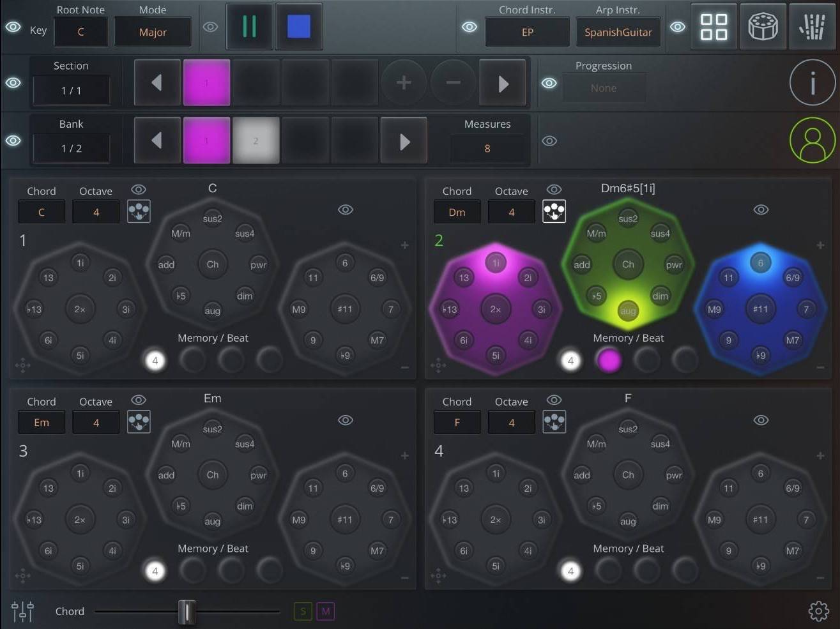Open the user profile icon
Image resolution: width=840 pixels, height=629 pixels.
(812, 140)
